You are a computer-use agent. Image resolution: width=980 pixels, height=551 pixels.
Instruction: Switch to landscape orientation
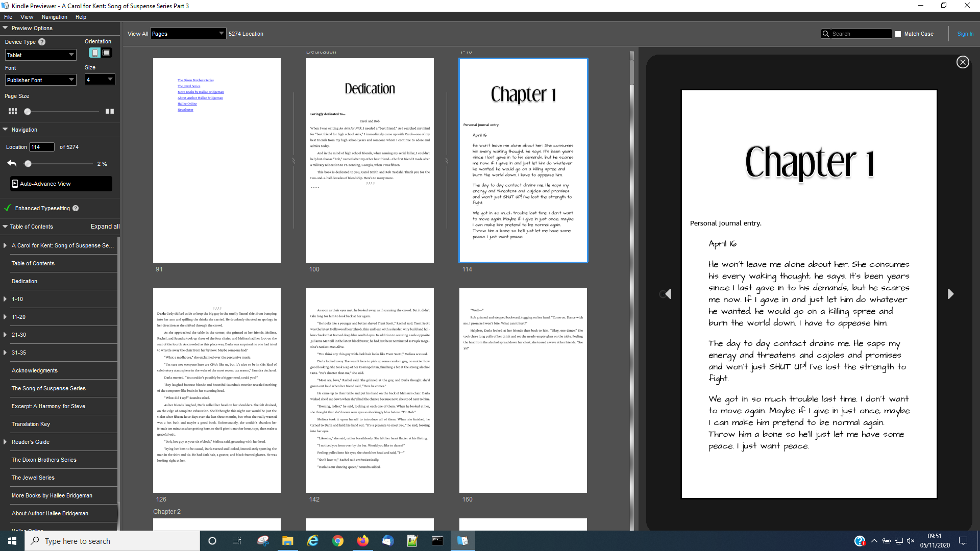click(x=106, y=53)
